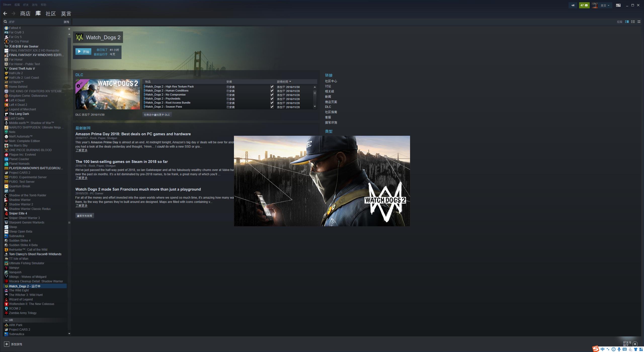Open the 社区中心 link
This screenshot has width=644, height=352.
[x=331, y=81]
